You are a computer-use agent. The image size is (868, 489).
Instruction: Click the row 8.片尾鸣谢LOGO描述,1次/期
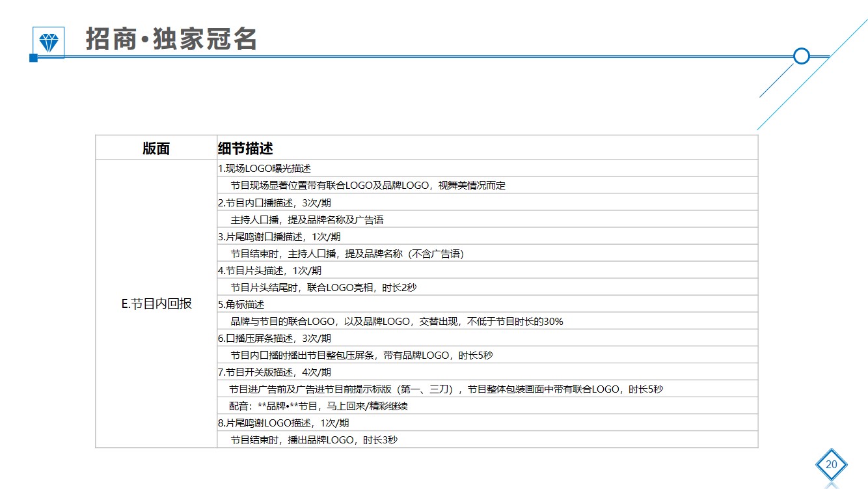point(487,423)
